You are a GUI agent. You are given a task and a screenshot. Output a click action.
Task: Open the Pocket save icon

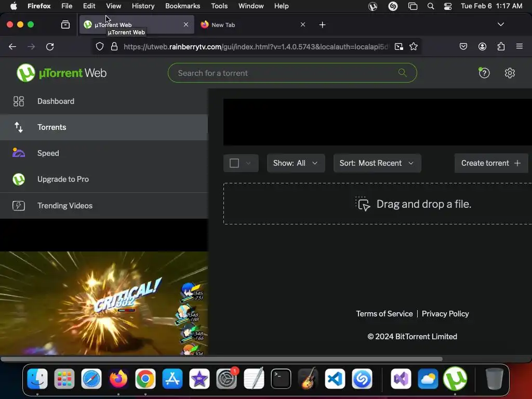point(463,46)
